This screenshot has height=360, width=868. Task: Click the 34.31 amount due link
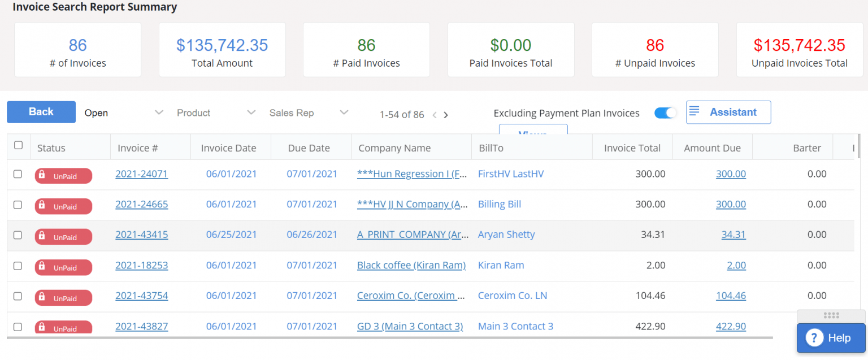click(733, 235)
